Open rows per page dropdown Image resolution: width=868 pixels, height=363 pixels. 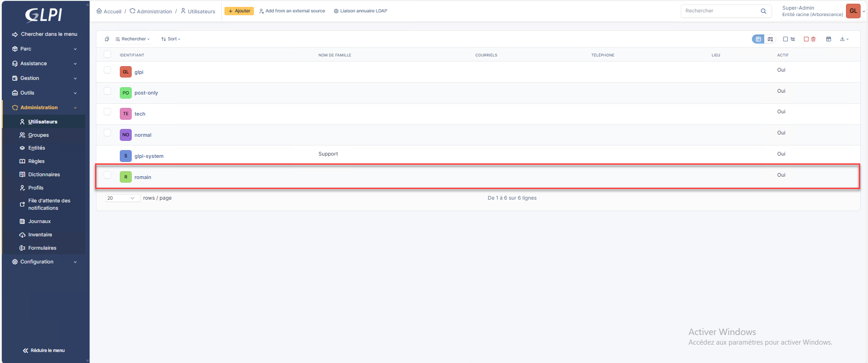tap(122, 198)
